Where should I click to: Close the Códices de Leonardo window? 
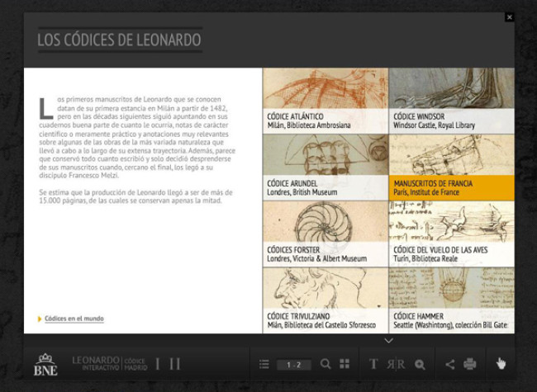[509, 17]
